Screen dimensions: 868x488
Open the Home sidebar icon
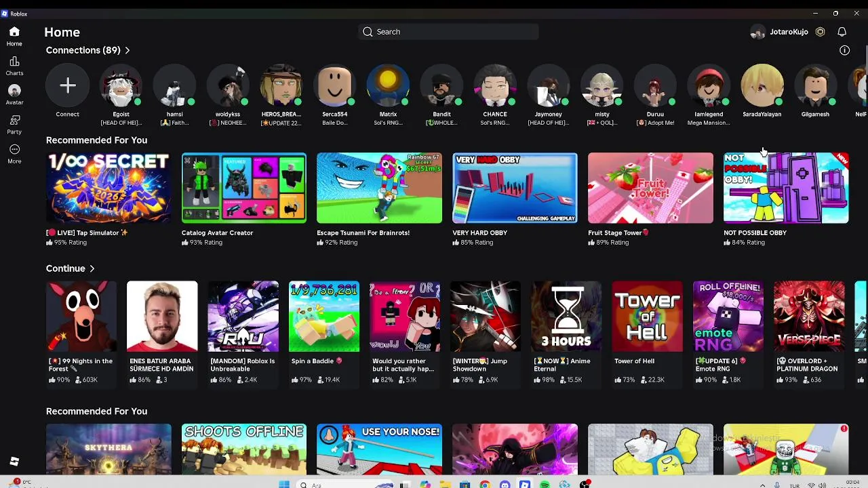click(14, 36)
